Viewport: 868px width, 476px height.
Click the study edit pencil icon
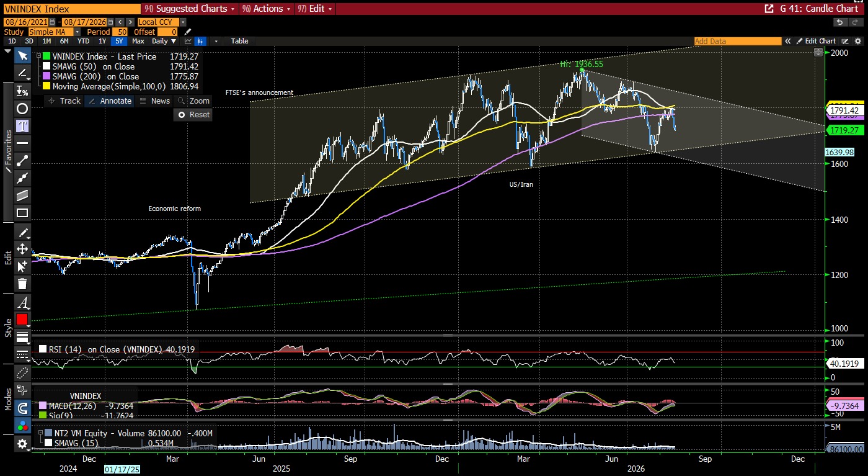(188, 32)
